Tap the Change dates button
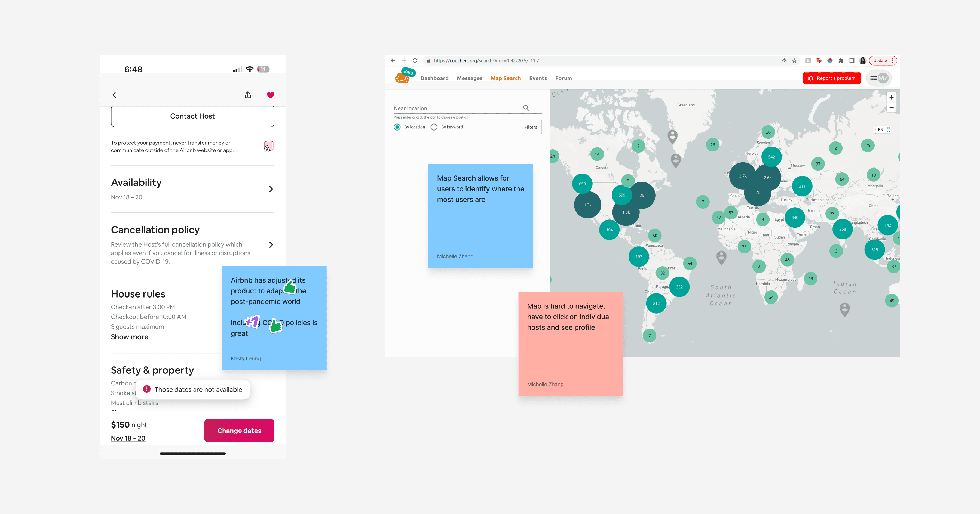This screenshot has width=980, height=514. (239, 430)
